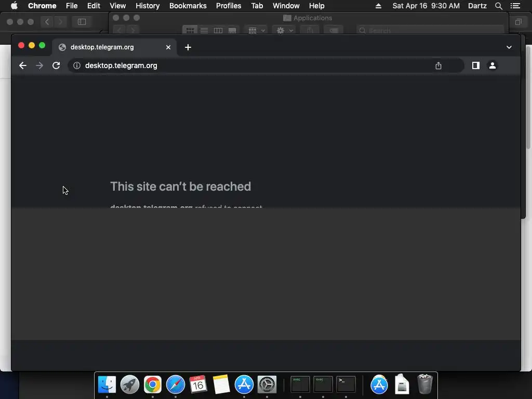Open the first exec terminal icon in Dock

pyautogui.click(x=300, y=385)
